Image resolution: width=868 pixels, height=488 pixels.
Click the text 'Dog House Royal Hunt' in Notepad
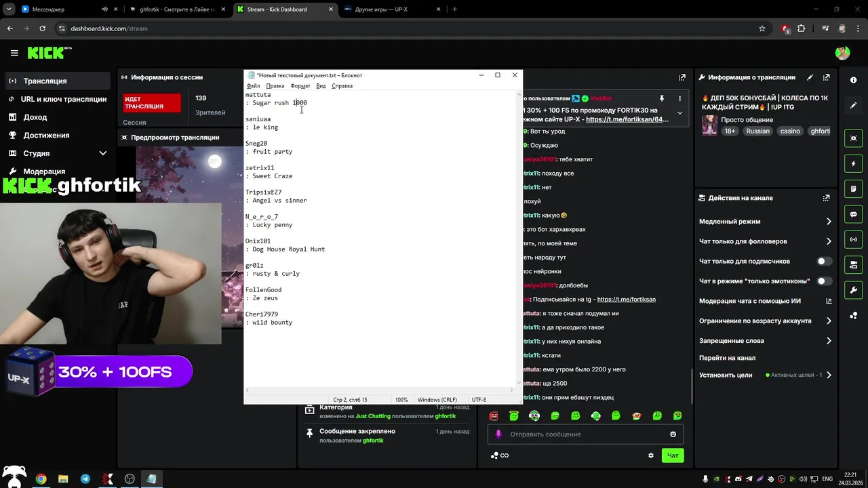point(288,249)
